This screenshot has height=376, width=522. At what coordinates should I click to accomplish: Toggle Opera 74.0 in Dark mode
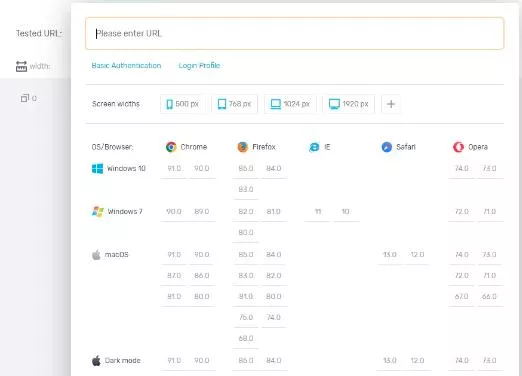tap(462, 361)
